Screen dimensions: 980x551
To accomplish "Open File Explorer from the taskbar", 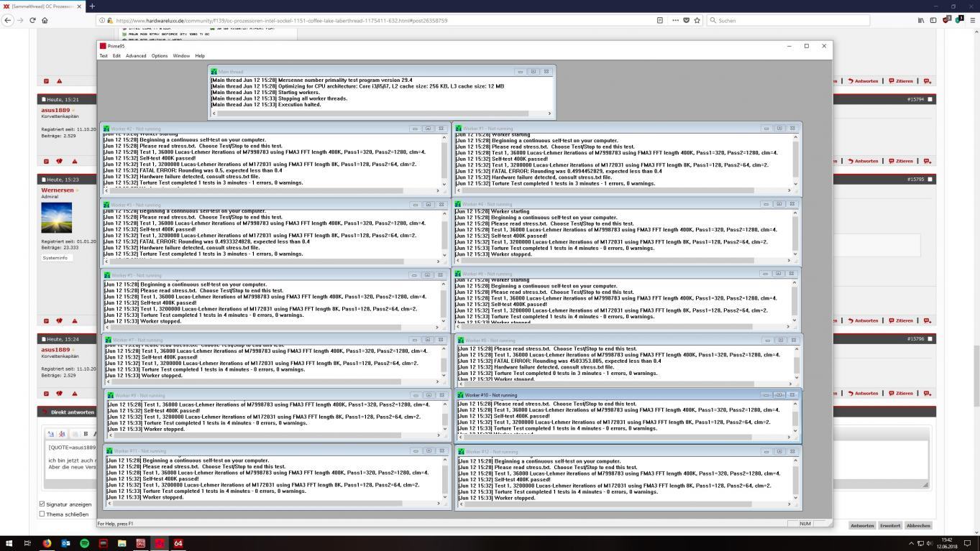I will point(122,543).
